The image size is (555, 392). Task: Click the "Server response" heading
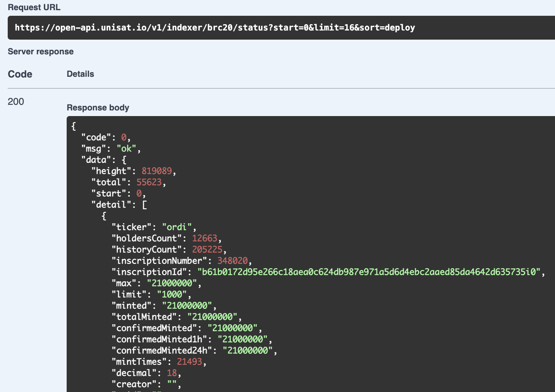click(41, 52)
